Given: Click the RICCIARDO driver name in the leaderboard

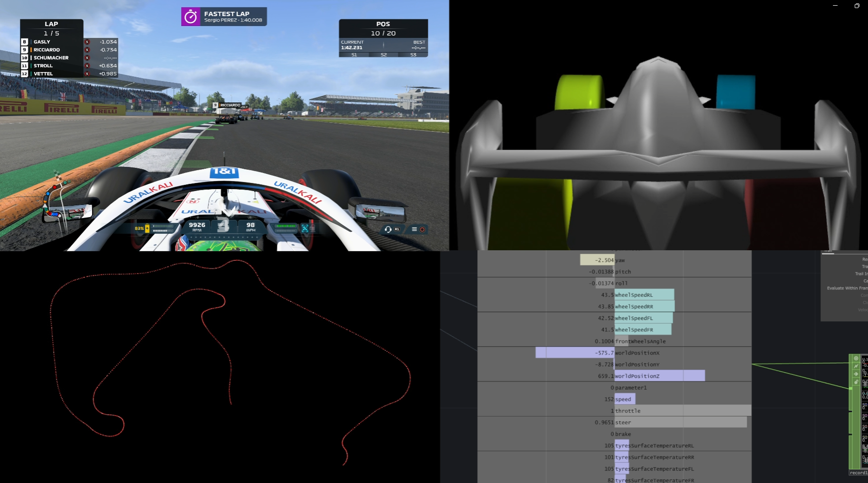Looking at the screenshot, I should pyautogui.click(x=46, y=50).
